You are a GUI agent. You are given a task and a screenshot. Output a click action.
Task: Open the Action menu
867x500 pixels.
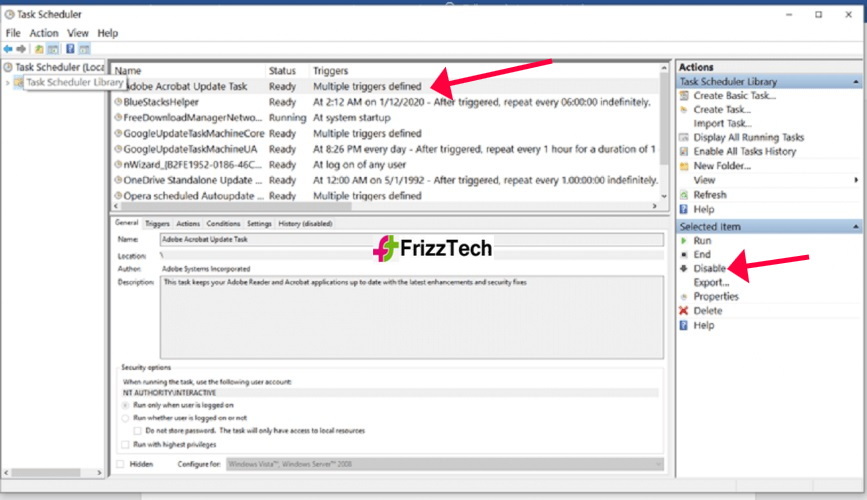[44, 33]
